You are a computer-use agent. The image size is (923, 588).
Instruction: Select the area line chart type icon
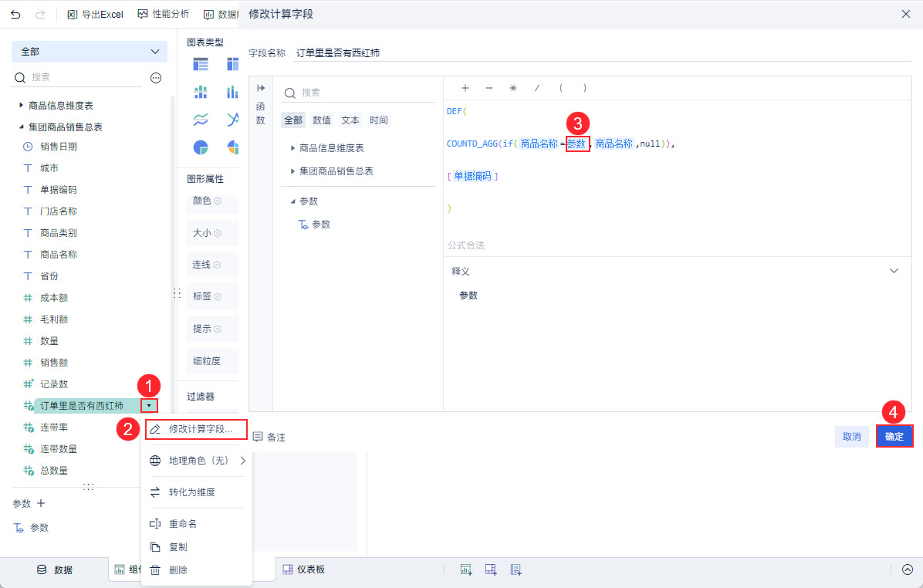tap(201, 120)
